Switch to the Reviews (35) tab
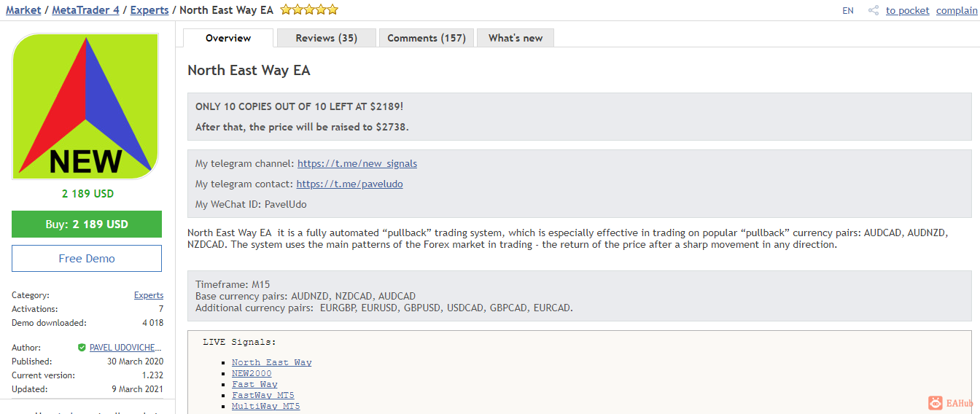The image size is (980, 414). coord(326,38)
